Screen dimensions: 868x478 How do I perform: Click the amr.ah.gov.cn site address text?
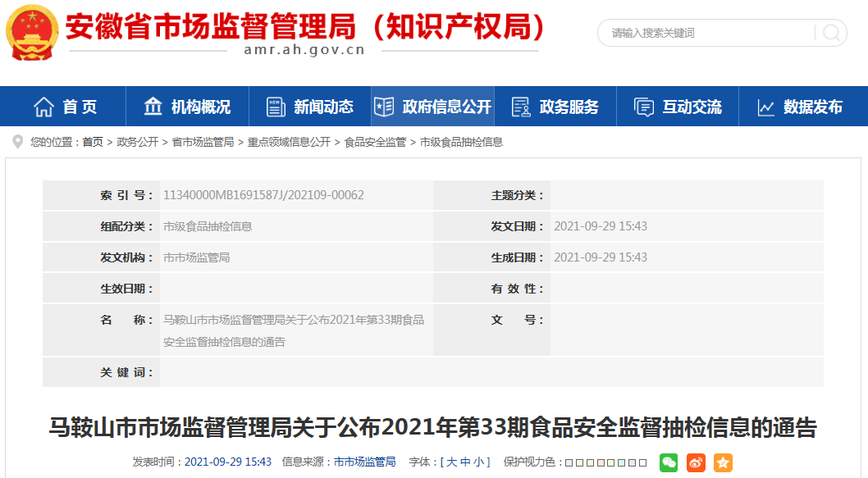click(x=304, y=50)
